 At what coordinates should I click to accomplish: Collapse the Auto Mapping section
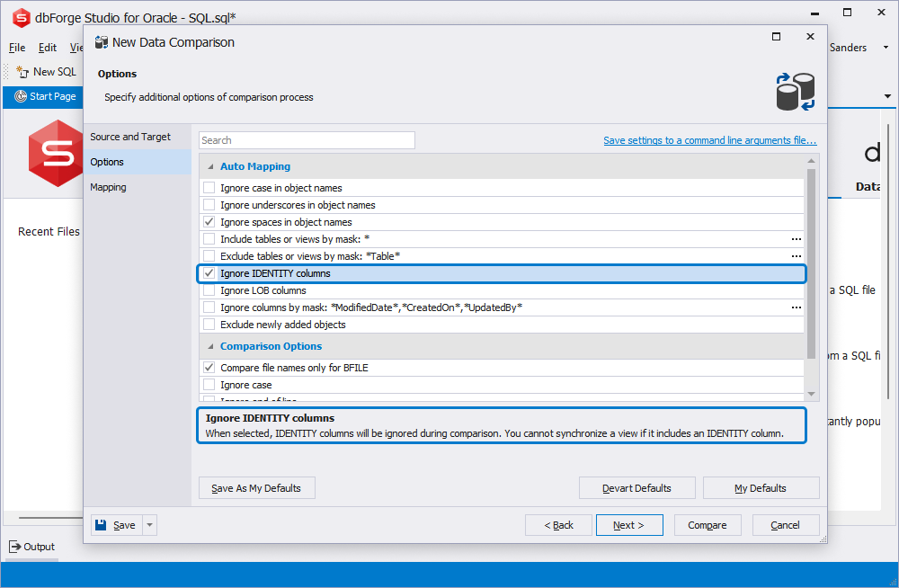(210, 166)
